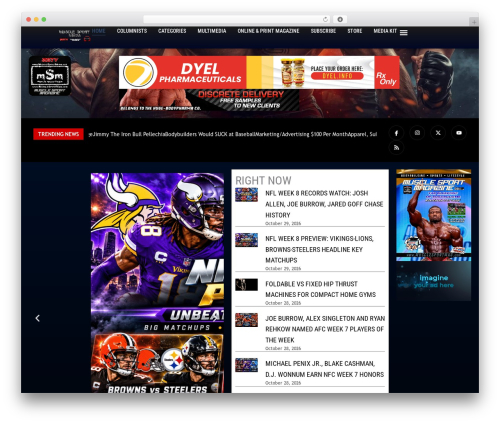This screenshot has height=423, width=500.
Task: Open the Subscribe menu item
Action: pos(323,31)
